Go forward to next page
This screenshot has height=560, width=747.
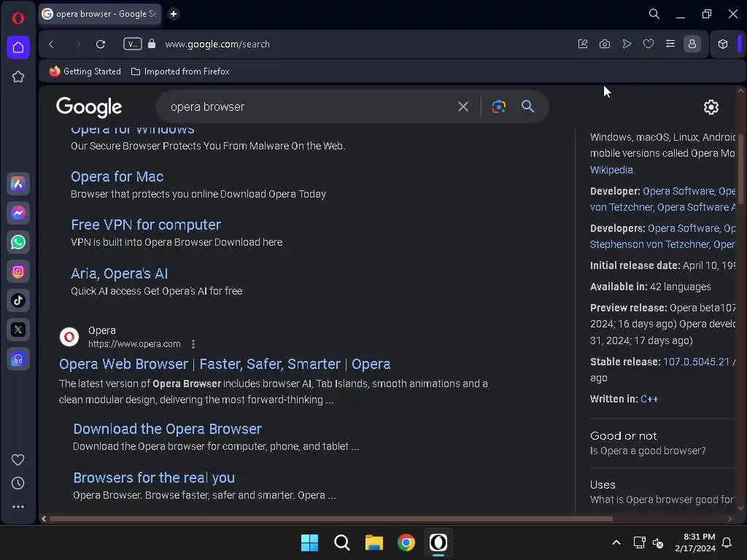77,44
